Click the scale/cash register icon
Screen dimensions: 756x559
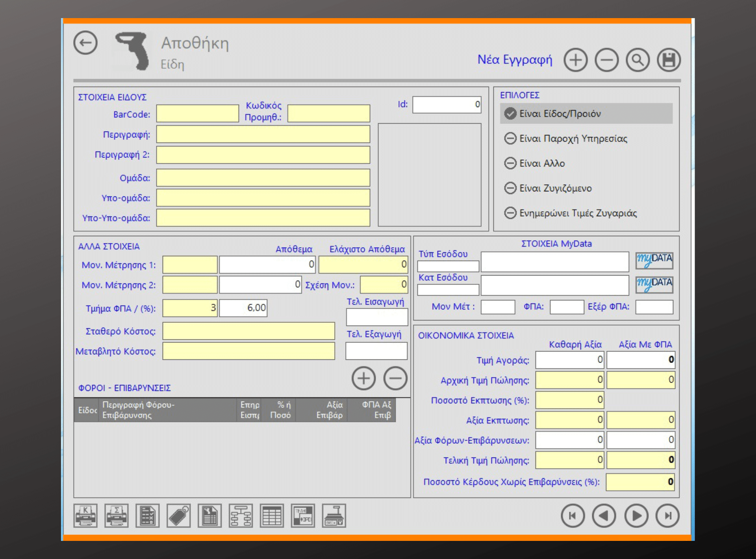coord(334,516)
